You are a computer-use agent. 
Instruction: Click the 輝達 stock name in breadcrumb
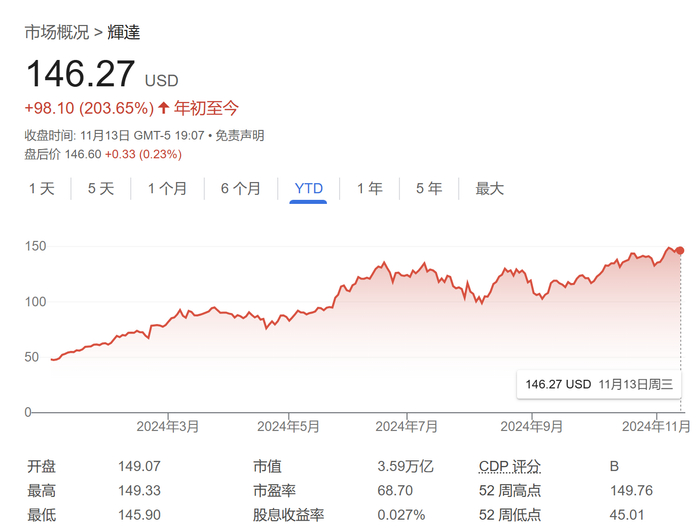click(x=124, y=33)
